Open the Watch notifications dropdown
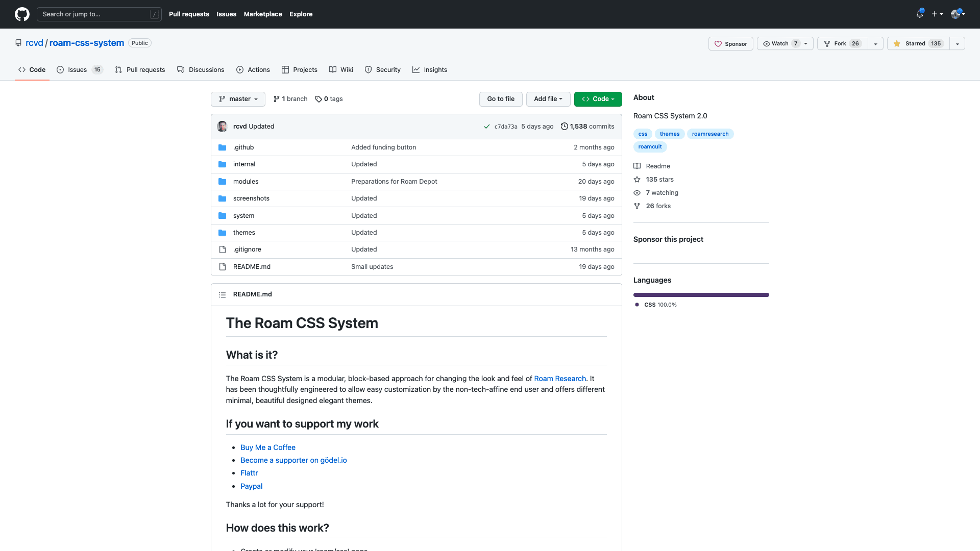Image resolution: width=980 pixels, height=551 pixels. (785, 44)
